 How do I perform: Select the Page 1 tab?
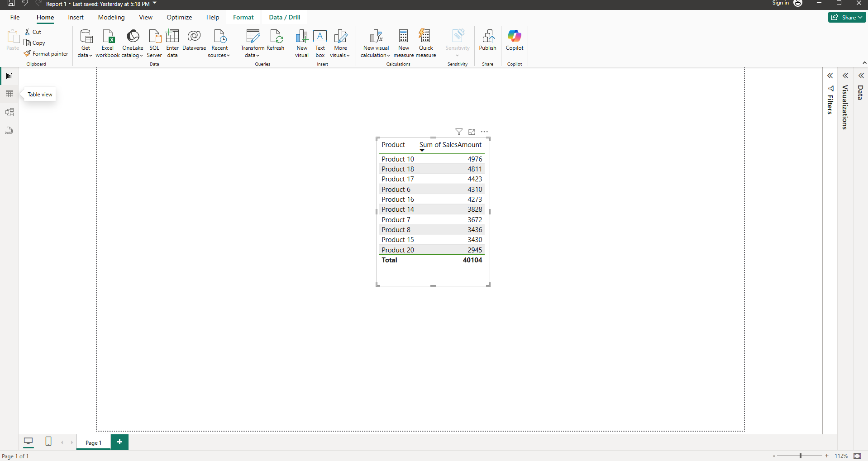coord(94,442)
